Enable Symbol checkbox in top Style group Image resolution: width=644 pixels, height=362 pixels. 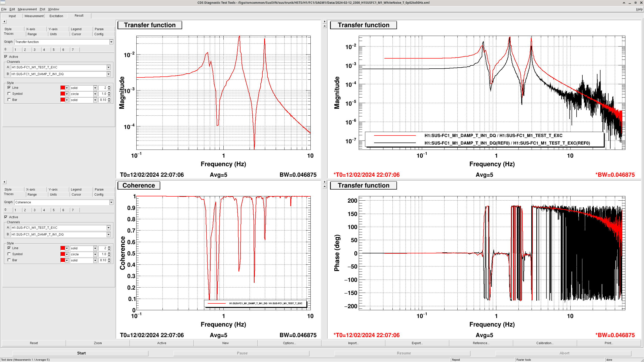click(9, 94)
